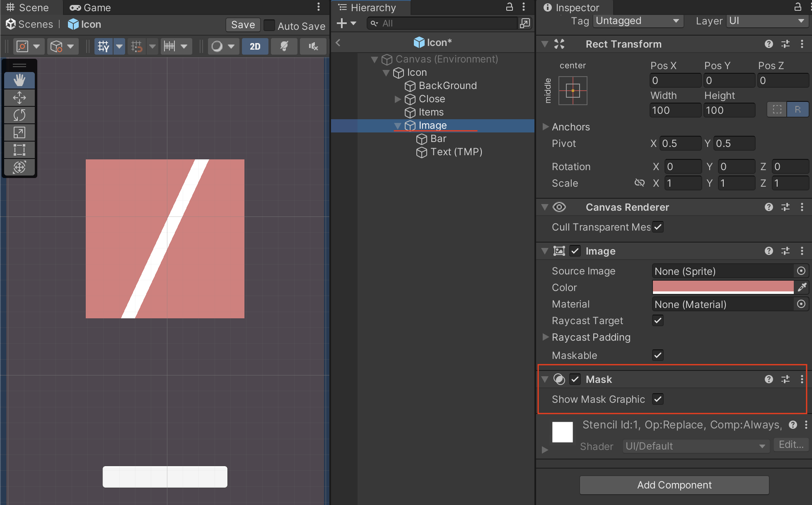Select the Scale tool
Image resolution: width=812 pixels, height=505 pixels.
19,132
